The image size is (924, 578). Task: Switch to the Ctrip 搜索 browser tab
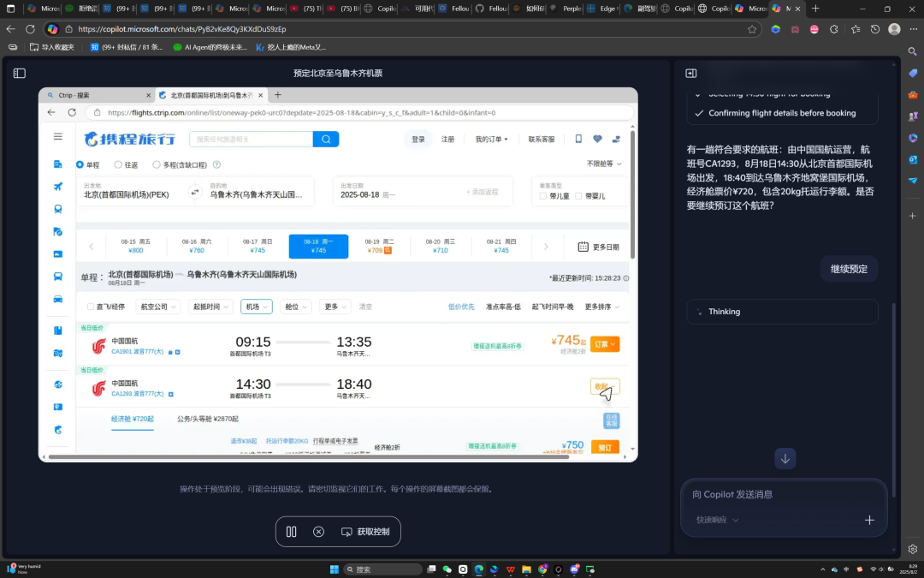pos(86,96)
